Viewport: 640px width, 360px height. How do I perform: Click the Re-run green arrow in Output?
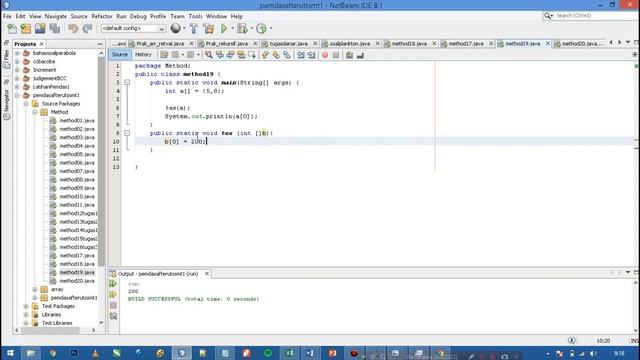pos(113,284)
